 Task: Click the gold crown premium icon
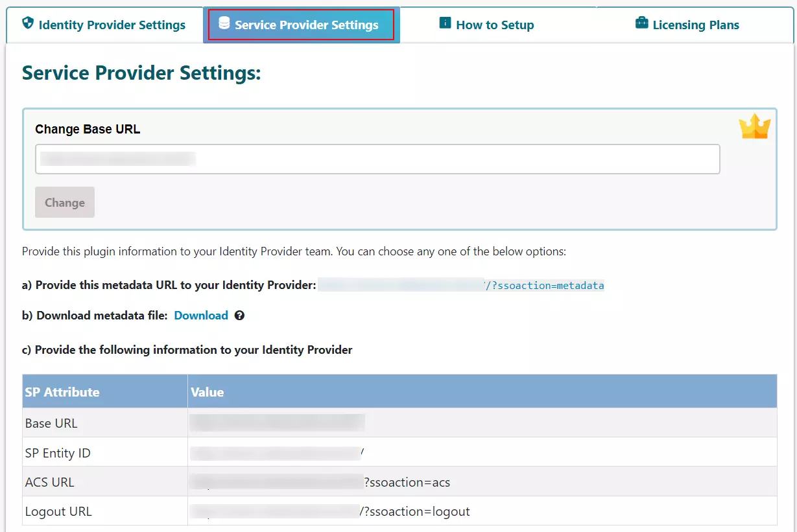[754, 127]
